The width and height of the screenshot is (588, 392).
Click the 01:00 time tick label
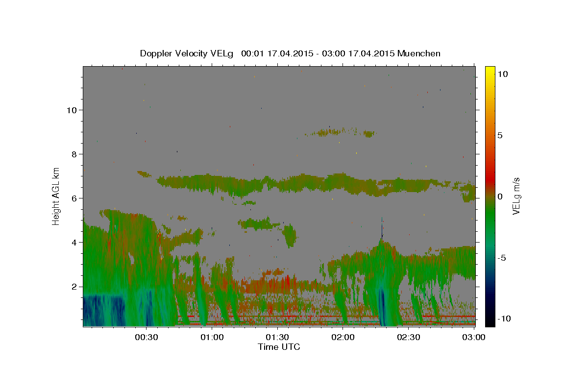(212, 338)
